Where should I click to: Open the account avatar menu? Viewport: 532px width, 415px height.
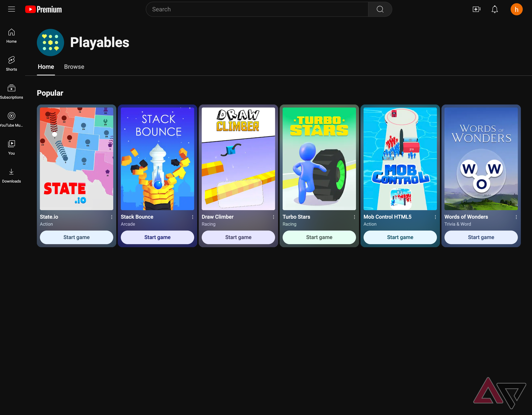(x=516, y=9)
